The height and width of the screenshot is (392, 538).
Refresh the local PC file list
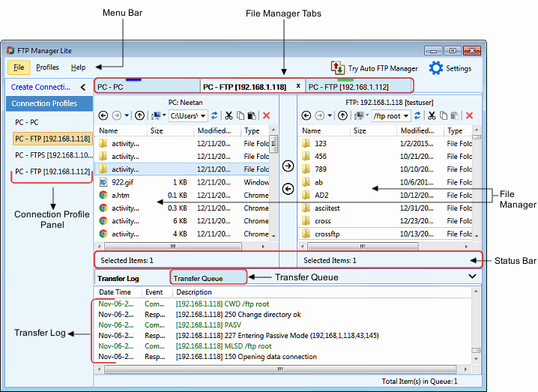tap(214, 116)
